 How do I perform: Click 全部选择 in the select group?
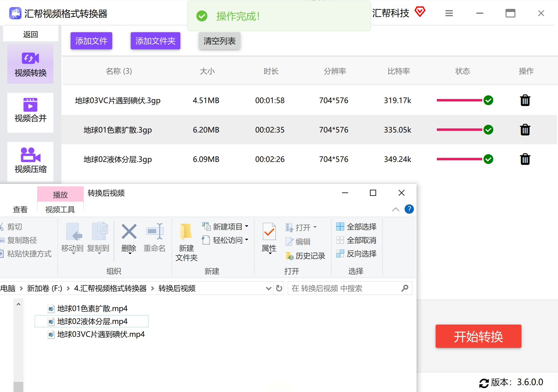pos(356,227)
